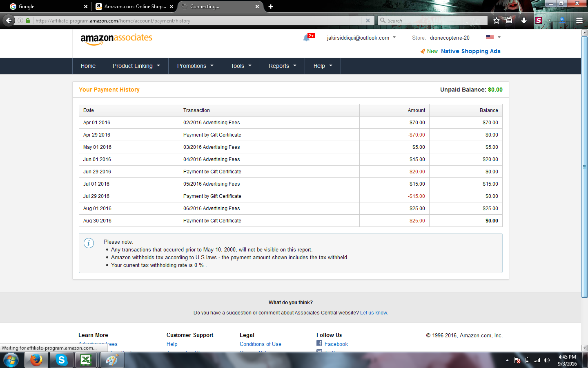Close the Google tab
588x368 pixels.
pos(86,7)
